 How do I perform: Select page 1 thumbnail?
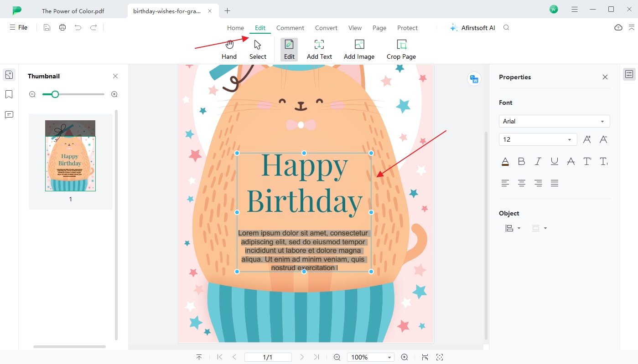pos(70,156)
